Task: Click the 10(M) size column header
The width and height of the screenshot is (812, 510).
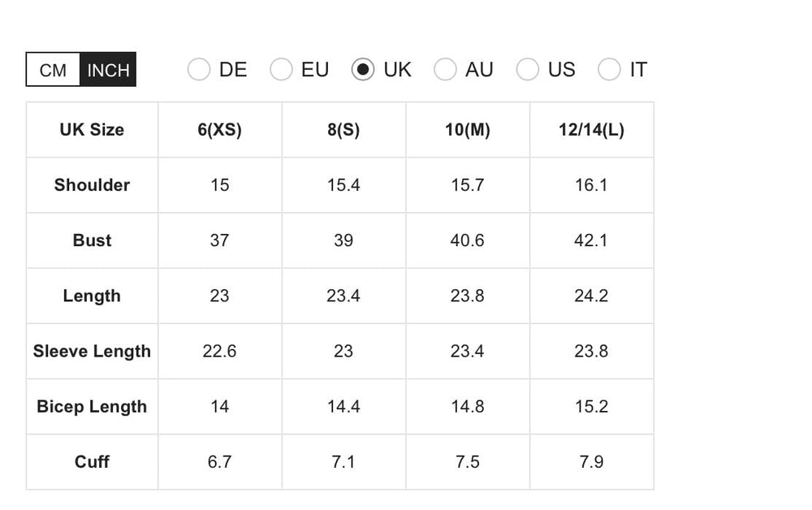Action: (x=468, y=130)
